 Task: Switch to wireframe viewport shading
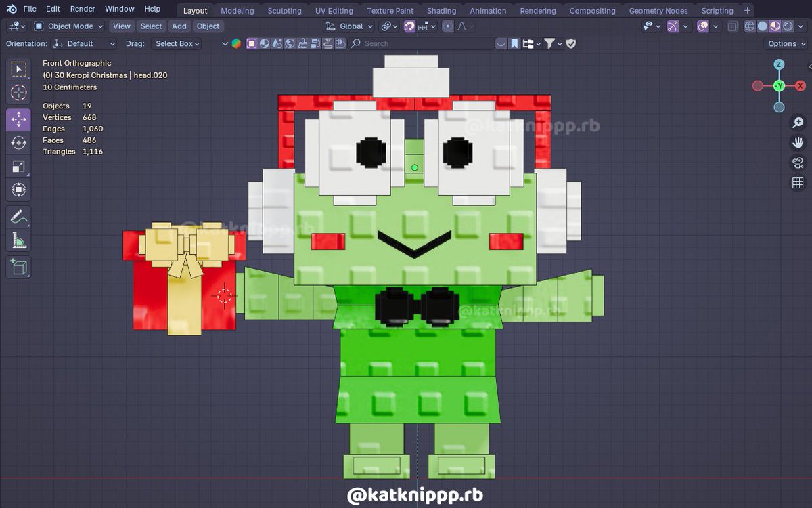point(750,26)
